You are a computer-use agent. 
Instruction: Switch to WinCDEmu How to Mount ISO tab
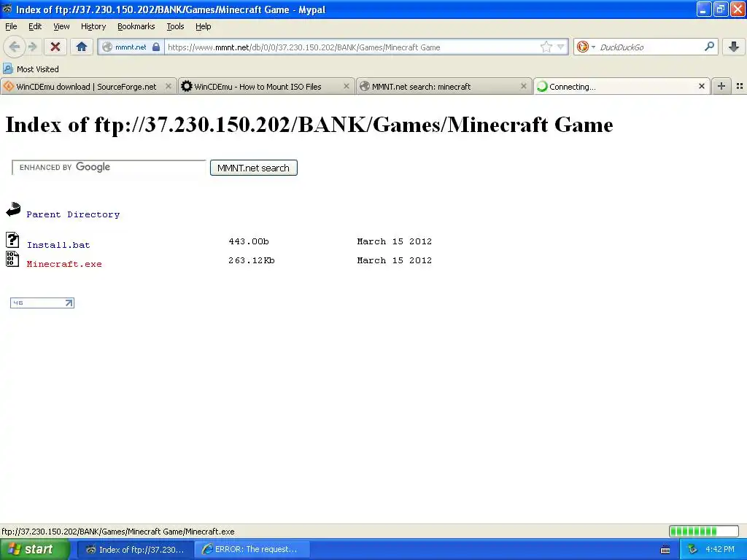pos(266,86)
